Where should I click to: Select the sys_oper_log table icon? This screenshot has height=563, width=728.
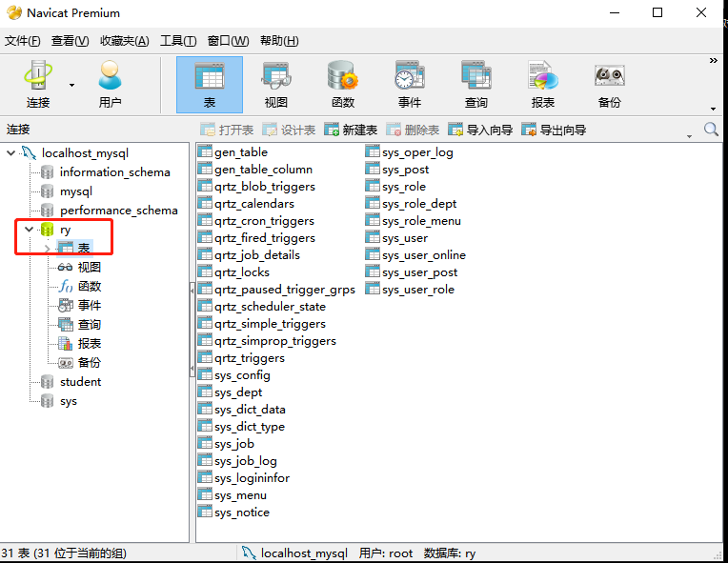pyautogui.click(x=373, y=151)
